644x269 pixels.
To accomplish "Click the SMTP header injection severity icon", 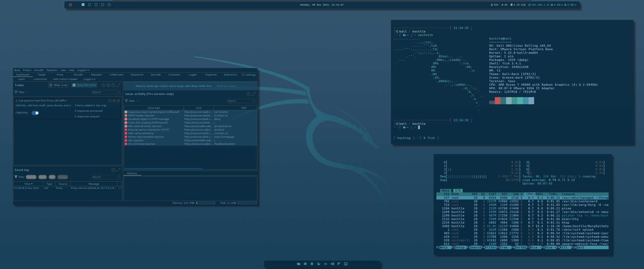I will (x=126, y=116).
